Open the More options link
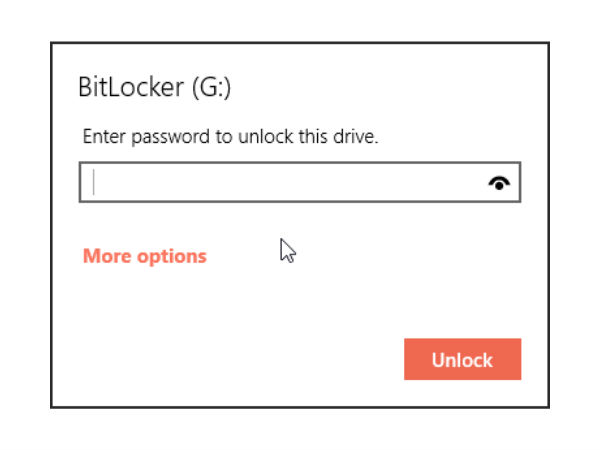This screenshot has width=600, height=450. click(145, 256)
